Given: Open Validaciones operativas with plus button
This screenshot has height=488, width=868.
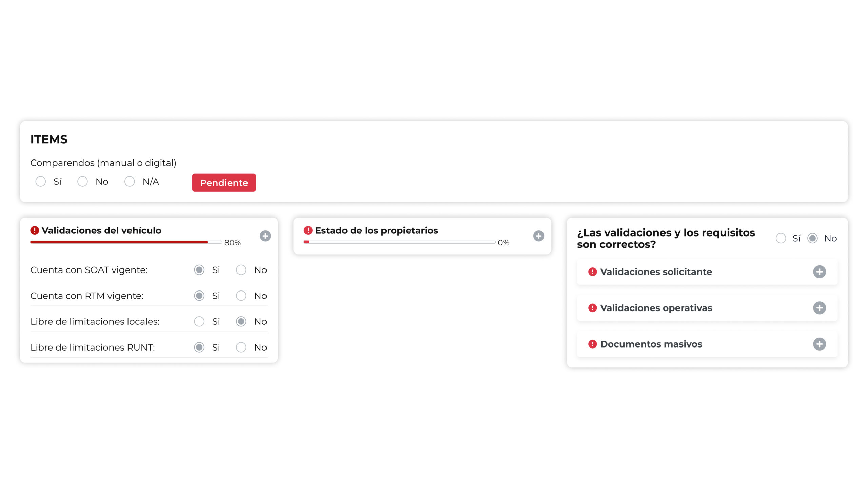Looking at the screenshot, I should click(x=819, y=308).
